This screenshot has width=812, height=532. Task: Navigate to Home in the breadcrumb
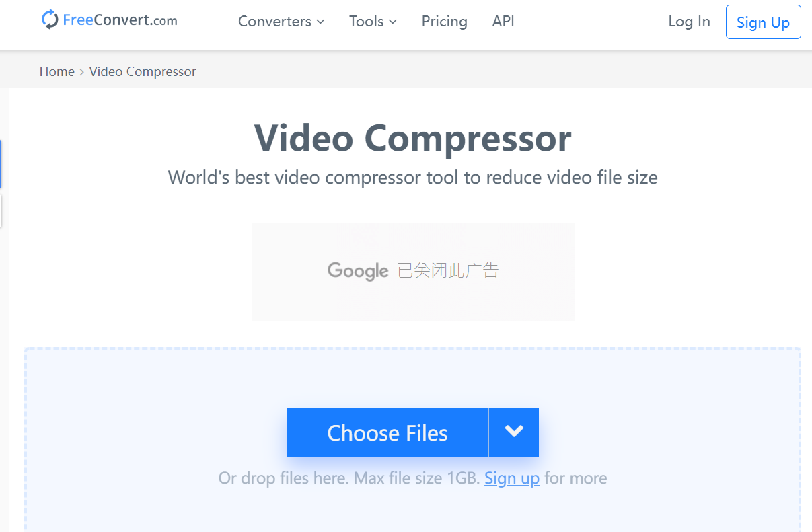(x=57, y=71)
